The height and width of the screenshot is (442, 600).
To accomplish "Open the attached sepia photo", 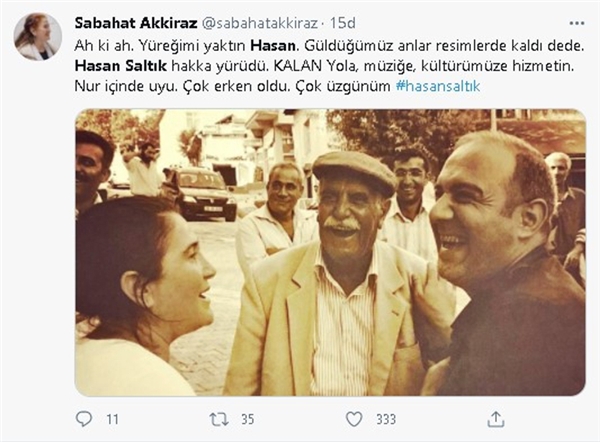I will [330, 253].
